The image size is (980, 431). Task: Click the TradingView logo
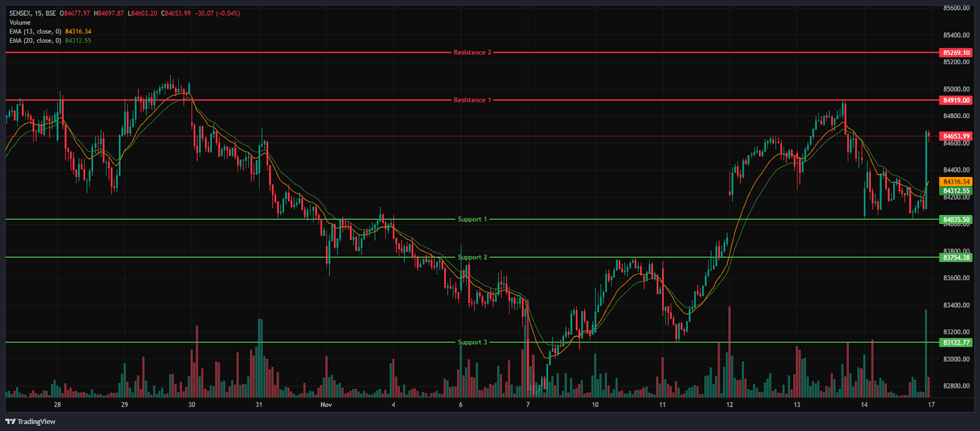(31, 421)
